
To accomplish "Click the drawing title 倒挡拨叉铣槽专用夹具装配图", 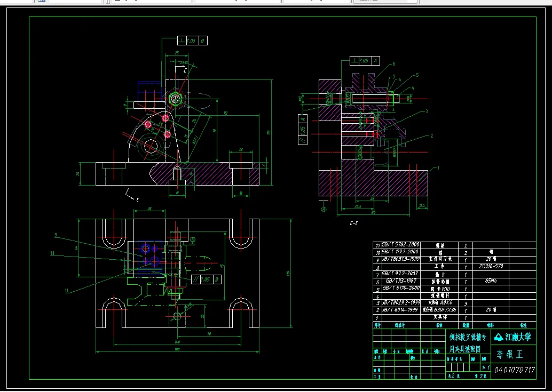I will point(468,343).
